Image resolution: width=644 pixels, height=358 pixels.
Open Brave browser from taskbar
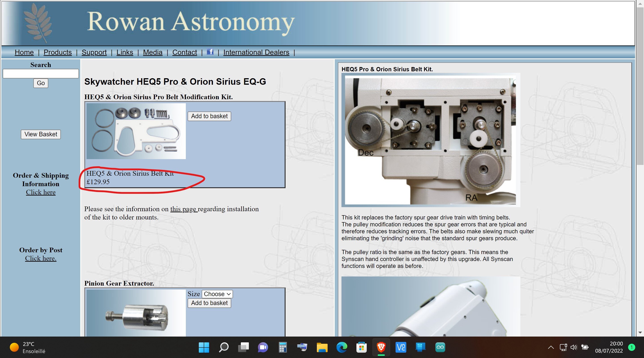coord(381,347)
